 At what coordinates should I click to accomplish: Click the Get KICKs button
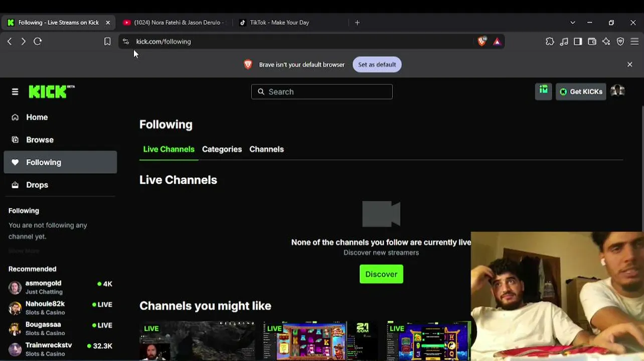tap(581, 92)
